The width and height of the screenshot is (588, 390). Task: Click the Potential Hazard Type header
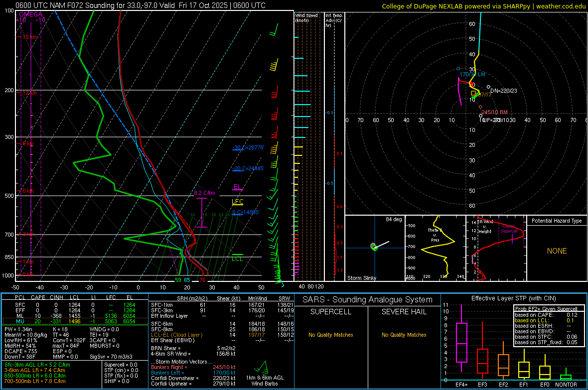(x=557, y=221)
